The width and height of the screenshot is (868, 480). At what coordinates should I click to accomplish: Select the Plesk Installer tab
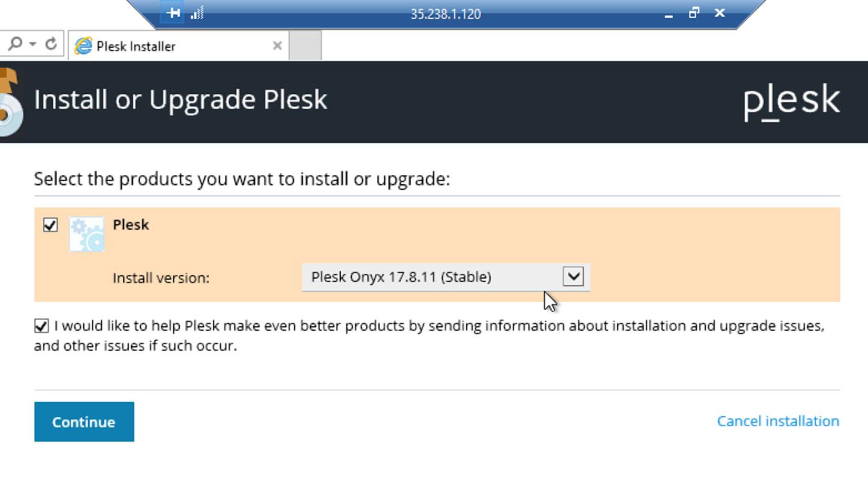166,46
